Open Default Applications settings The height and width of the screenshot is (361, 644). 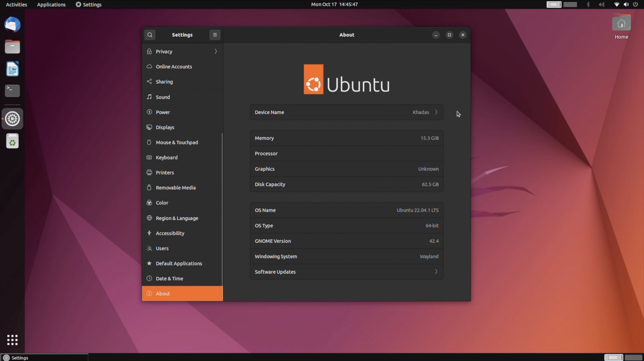pos(179,263)
